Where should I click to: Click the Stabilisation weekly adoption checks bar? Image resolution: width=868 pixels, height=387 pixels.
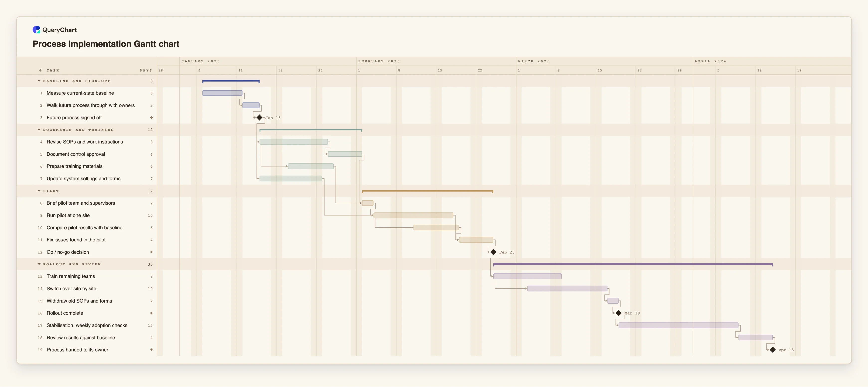coord(679,325)
